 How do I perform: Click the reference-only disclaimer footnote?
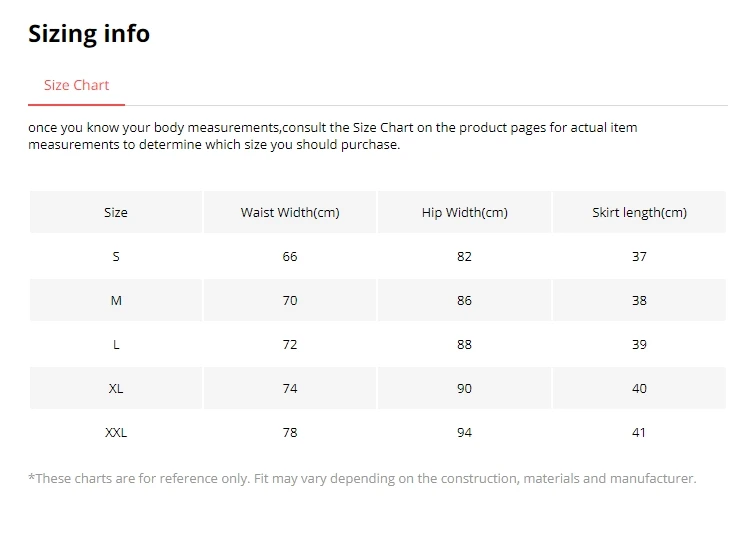point(362,479)
